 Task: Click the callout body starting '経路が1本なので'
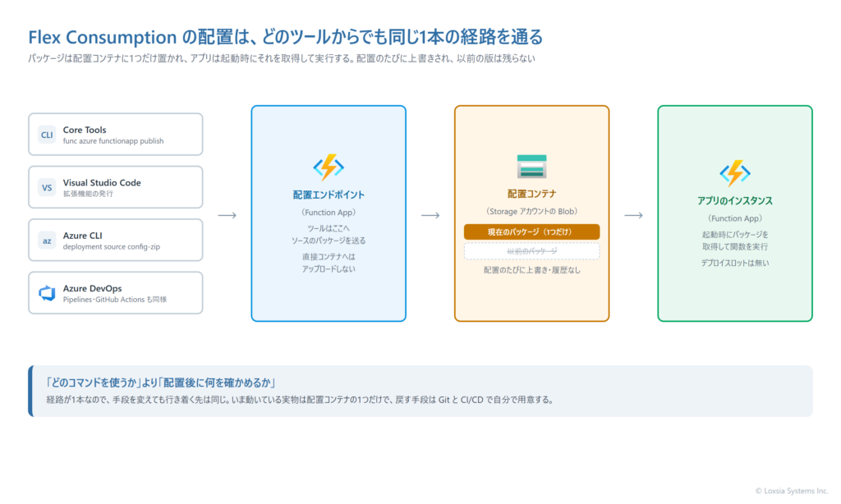[301, 400]
